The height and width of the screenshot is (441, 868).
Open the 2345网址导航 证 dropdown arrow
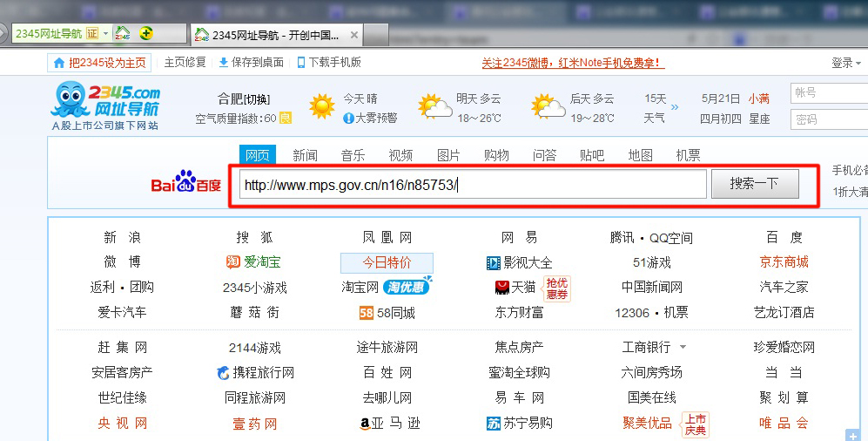105,34
